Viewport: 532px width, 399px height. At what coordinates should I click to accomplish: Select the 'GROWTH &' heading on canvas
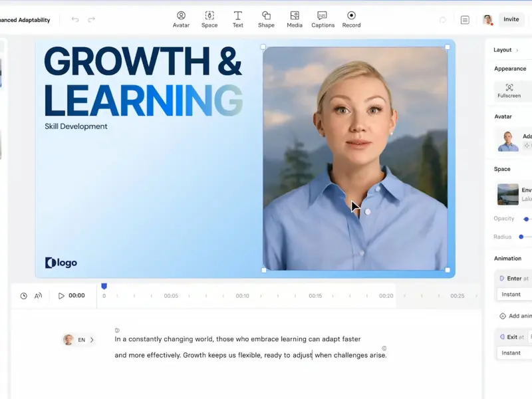[143, 61]
